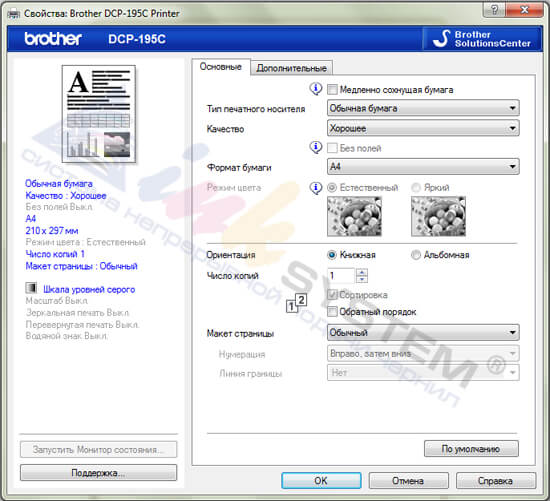Click the A4 summary link
Viewport: 550px width, 501px height.
(x=31, y=219)
